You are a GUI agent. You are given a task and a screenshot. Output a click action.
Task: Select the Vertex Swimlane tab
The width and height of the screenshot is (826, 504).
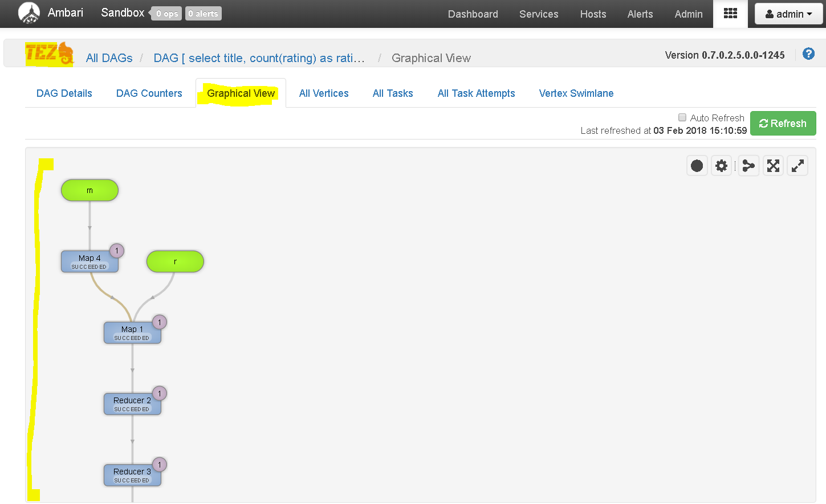pyautogui.click(x=576, y=93)
